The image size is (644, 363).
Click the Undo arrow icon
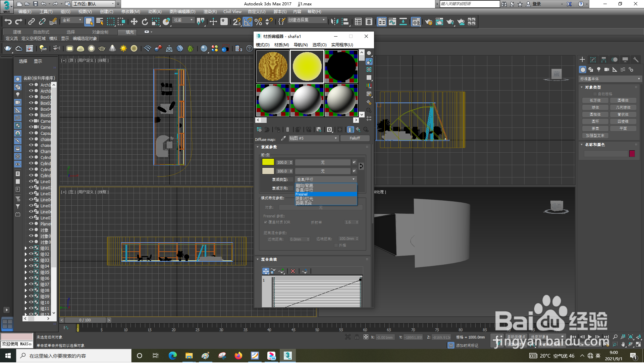click(8, 22)
